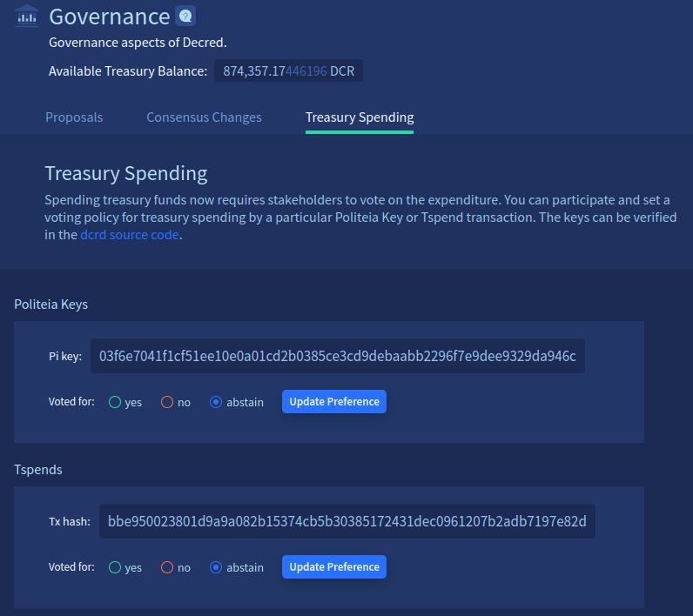Click the treasury balance 874,357.17446196 DCR

[288, 70]
